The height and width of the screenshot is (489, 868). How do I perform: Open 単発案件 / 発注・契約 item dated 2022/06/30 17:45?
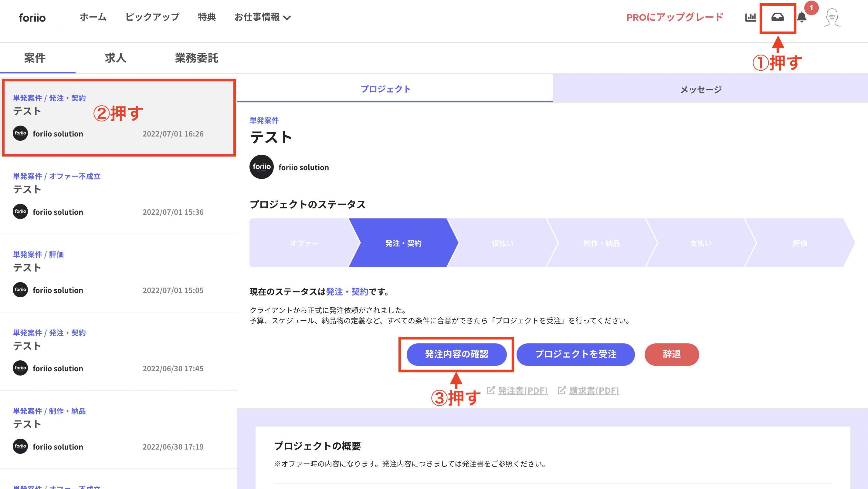119,351
